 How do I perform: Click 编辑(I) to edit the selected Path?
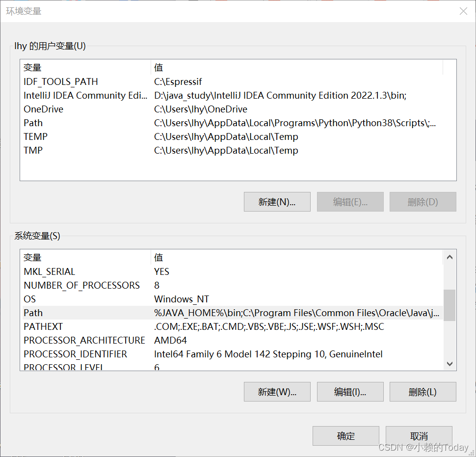coord(350,392)
